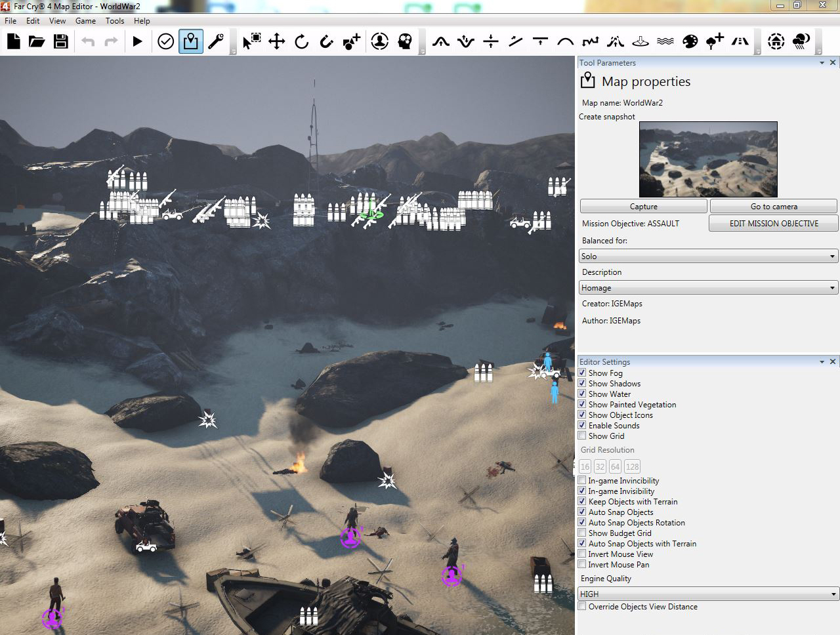
Task: Toggle In-game Invisibility checkbox
Action: click(x=582, y=491)
